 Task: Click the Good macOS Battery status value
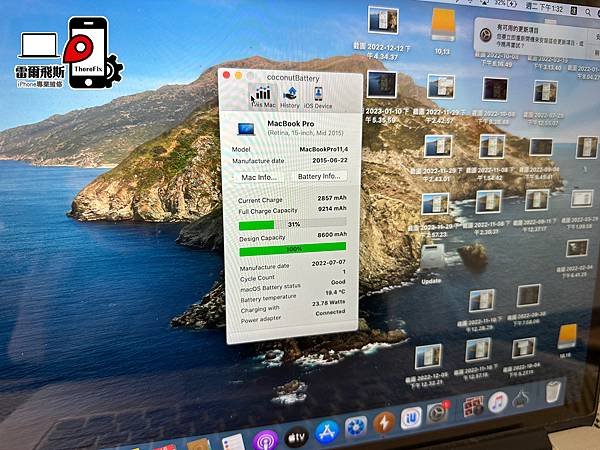(338, 282)
